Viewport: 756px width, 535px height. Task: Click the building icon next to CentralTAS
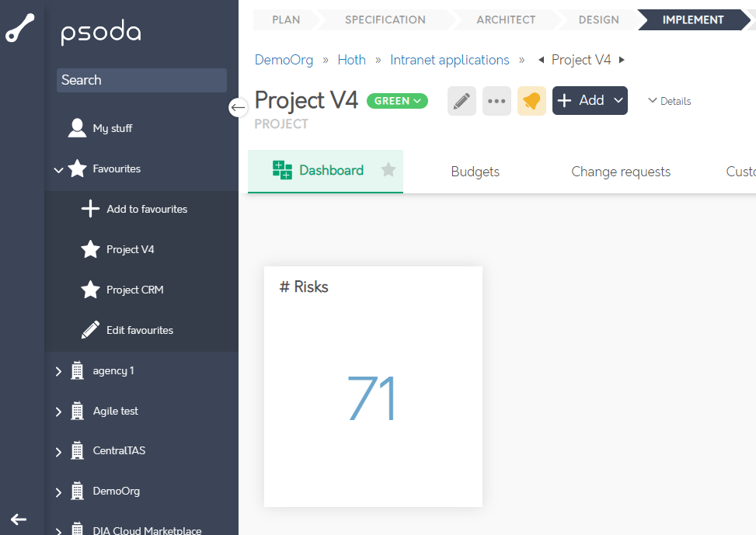point(76,450)
